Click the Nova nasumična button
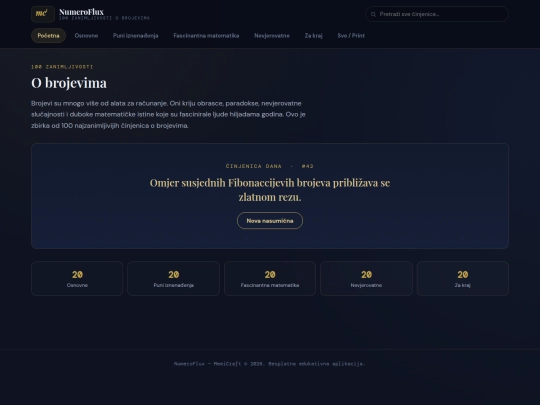The height and width of the screenshot is (405, 540). click(270, 220)
